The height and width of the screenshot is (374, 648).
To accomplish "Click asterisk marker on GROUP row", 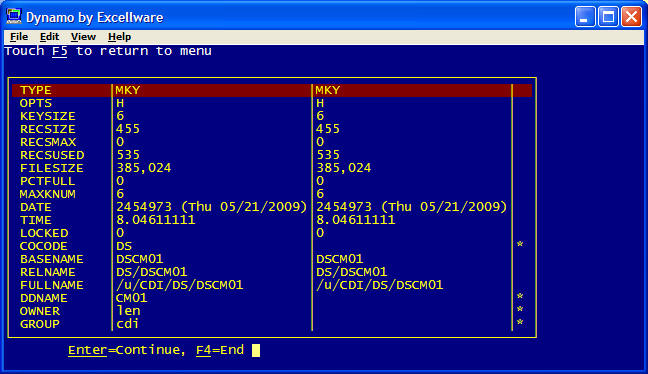I will [x=520, y=323].
